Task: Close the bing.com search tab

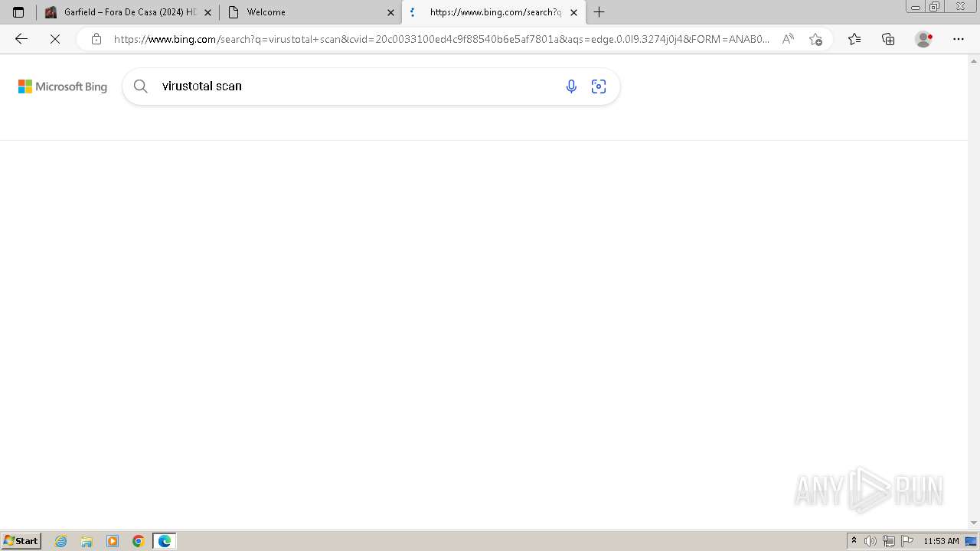Action: pos(573,12)
